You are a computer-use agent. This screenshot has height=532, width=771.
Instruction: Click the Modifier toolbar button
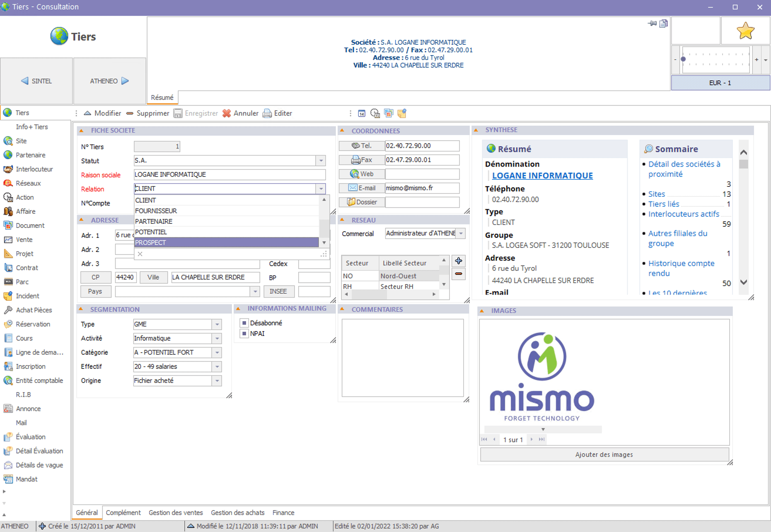click(x=102, y=113)
